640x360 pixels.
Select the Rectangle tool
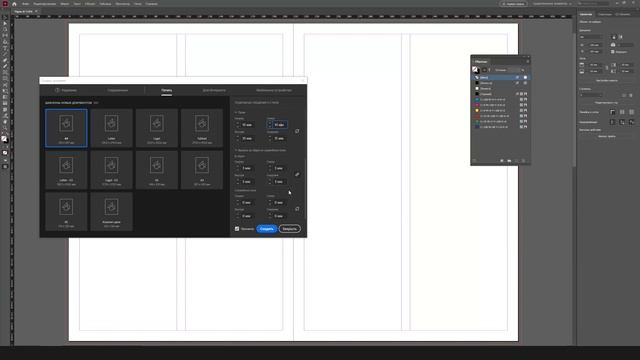tap(5, 79)
